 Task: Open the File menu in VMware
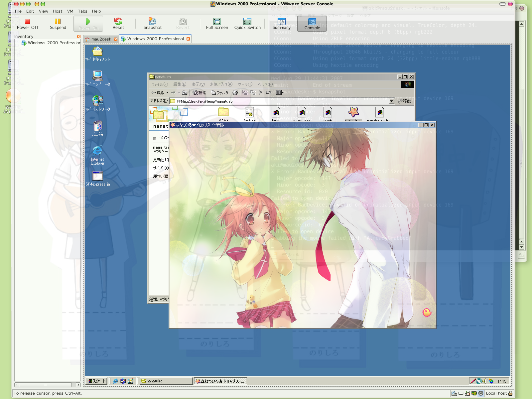(18, 11)
